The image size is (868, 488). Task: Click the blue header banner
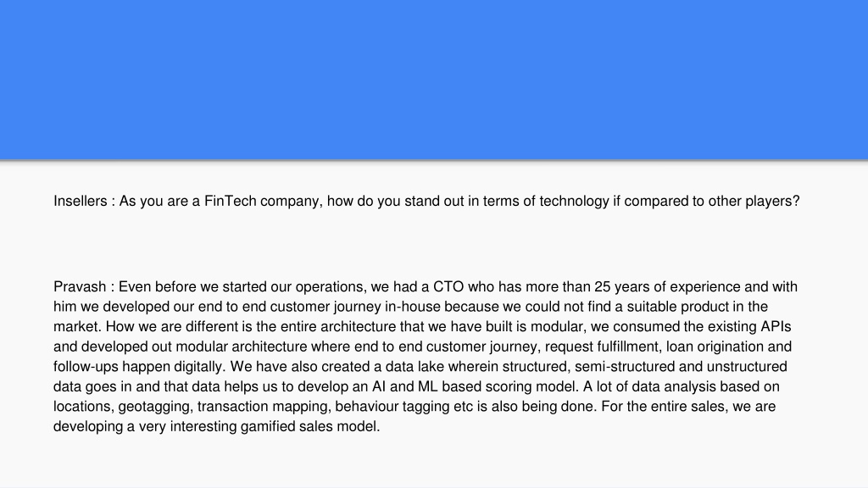[434, 80]
